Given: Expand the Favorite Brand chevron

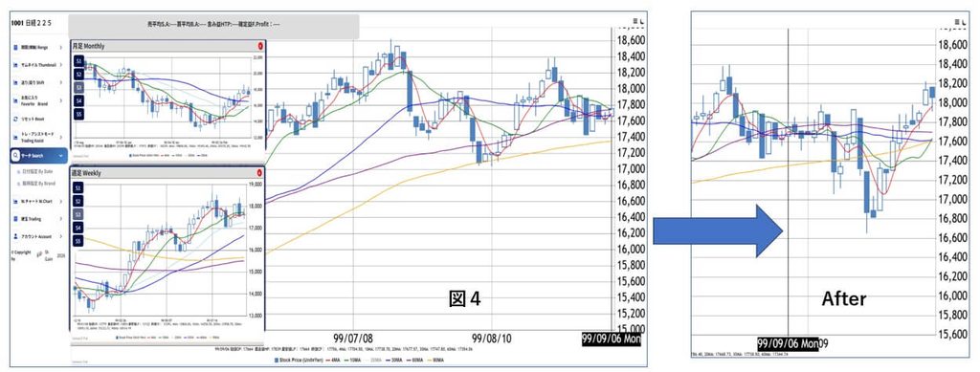Looking at the screenshot, I should click(x=60, y=100).
